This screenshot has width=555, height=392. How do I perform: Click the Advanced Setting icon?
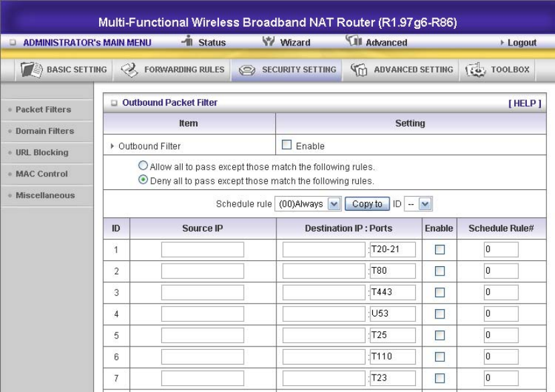coord(359,70)
